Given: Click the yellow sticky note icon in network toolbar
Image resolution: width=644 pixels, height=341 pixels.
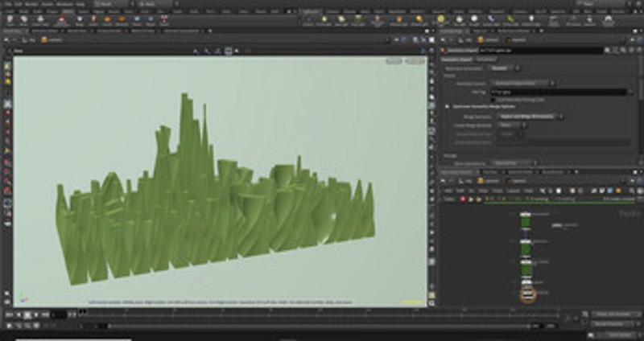Looking at the screenshot, I should tap(618, 191).
